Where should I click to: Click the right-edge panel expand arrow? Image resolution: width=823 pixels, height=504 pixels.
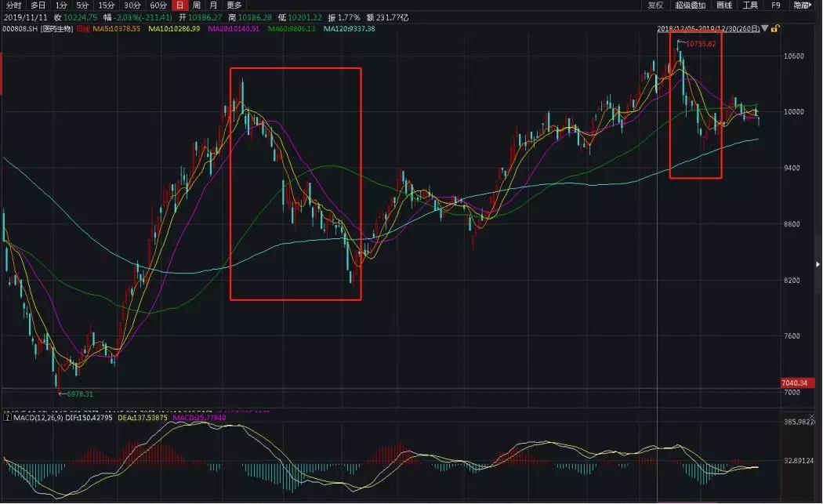[x=818, y=264]
